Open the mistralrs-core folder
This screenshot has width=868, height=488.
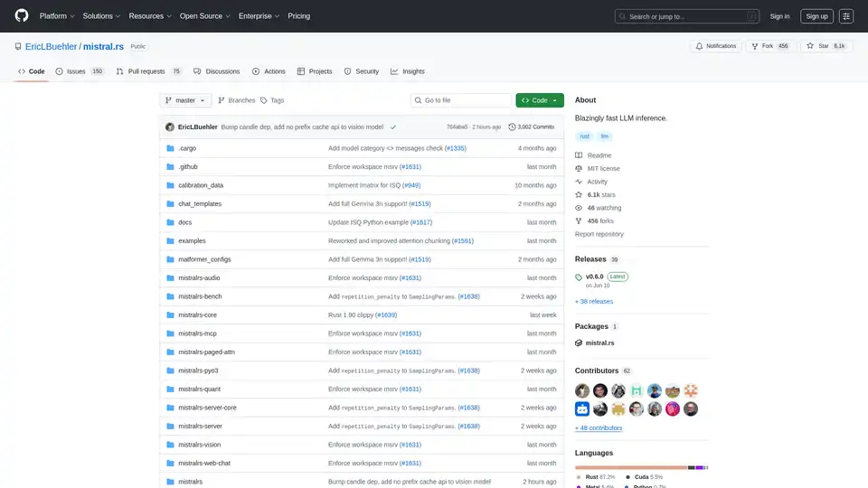[197, 315]
